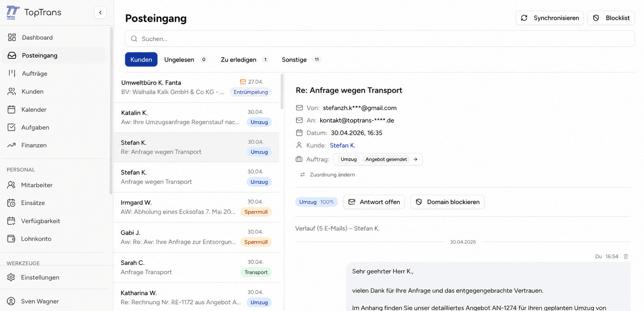Viewport: 644px width, 311px height.
Task: Click the Entrümpelung tag
Action: [251, 92]
